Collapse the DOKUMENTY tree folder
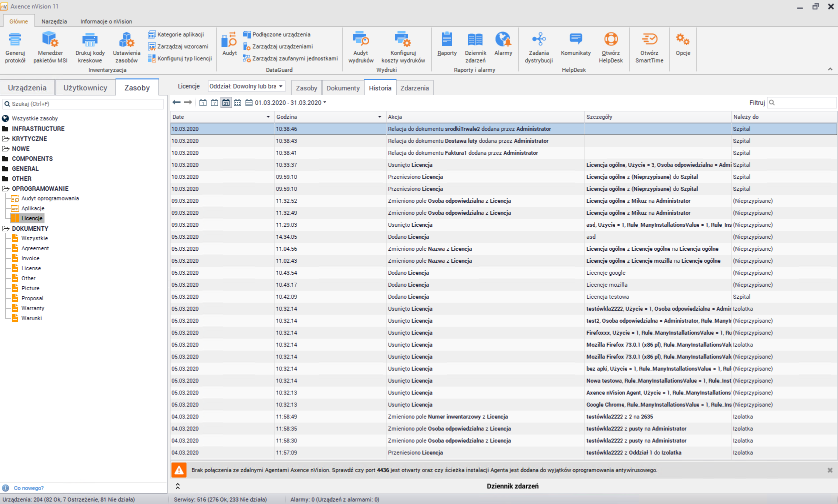This screenshot has height=504, width=838. click(x=6, y=229)
